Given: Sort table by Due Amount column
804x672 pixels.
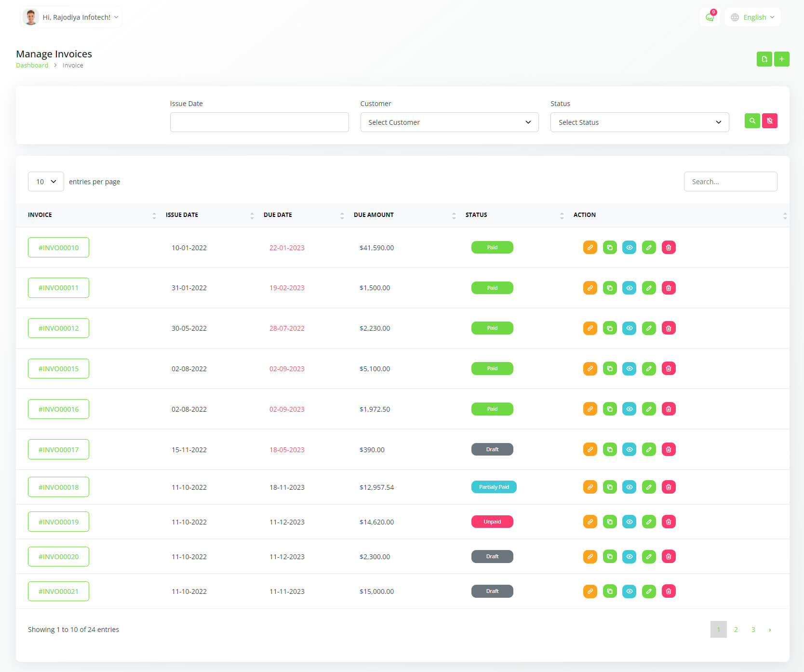Looking at the screenshot, I should 374,215.
